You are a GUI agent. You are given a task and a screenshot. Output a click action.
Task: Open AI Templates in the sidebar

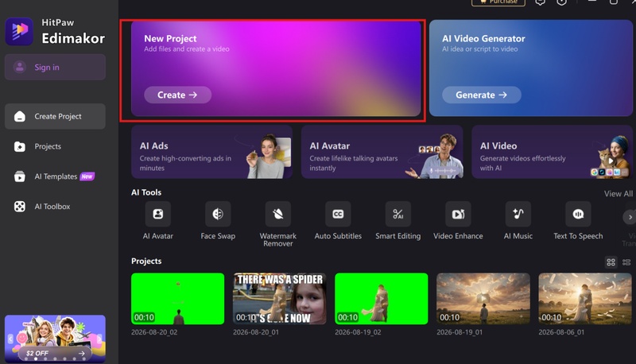[55, 176]
